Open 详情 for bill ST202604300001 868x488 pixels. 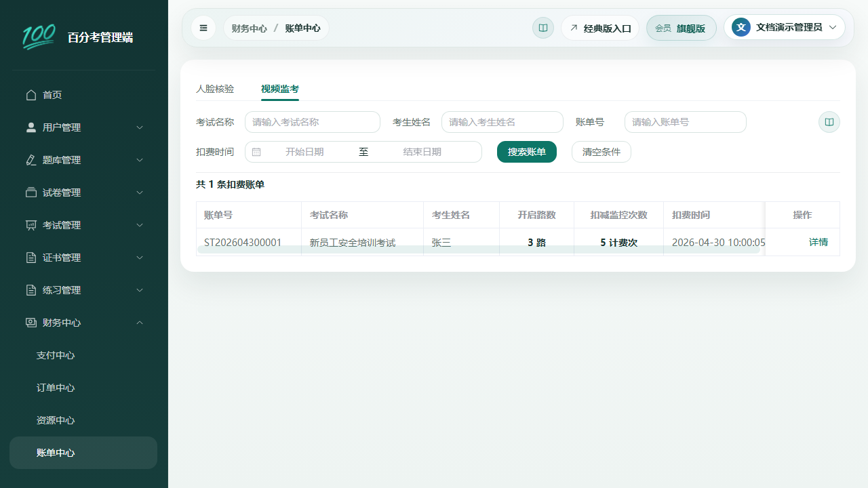tap(818, 242)
